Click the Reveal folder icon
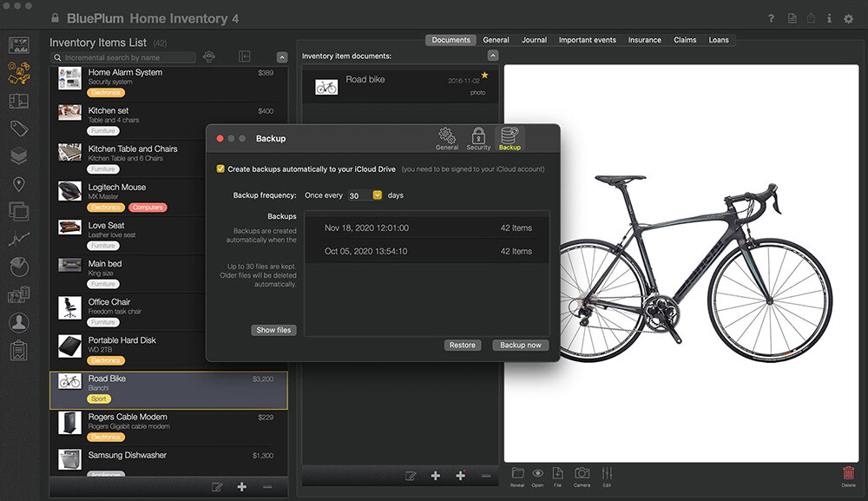 517,477
